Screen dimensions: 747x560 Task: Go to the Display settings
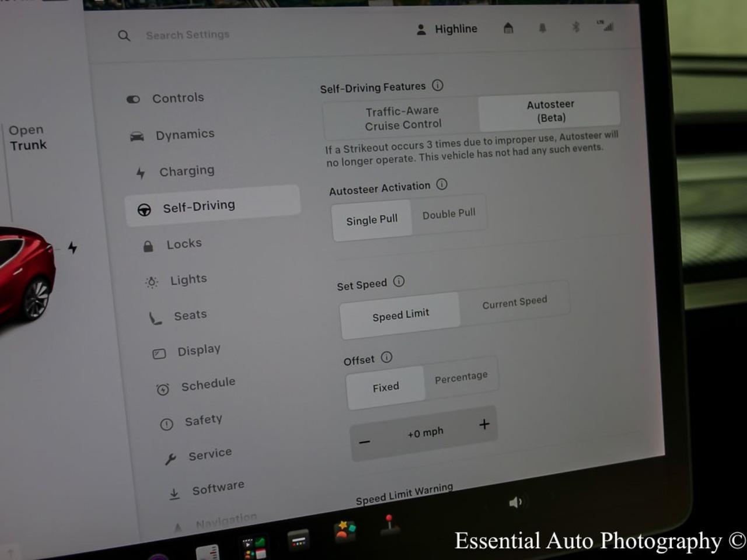[x=186, y=351]
